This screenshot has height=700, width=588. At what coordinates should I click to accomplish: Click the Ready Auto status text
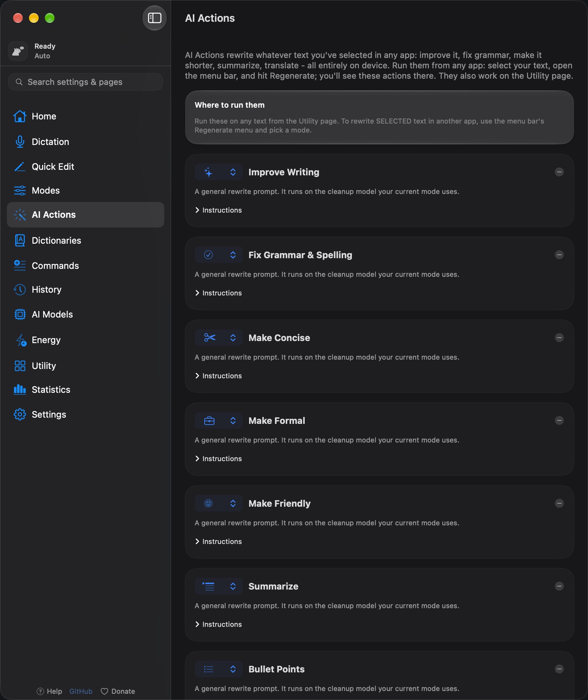pos(45,51)
